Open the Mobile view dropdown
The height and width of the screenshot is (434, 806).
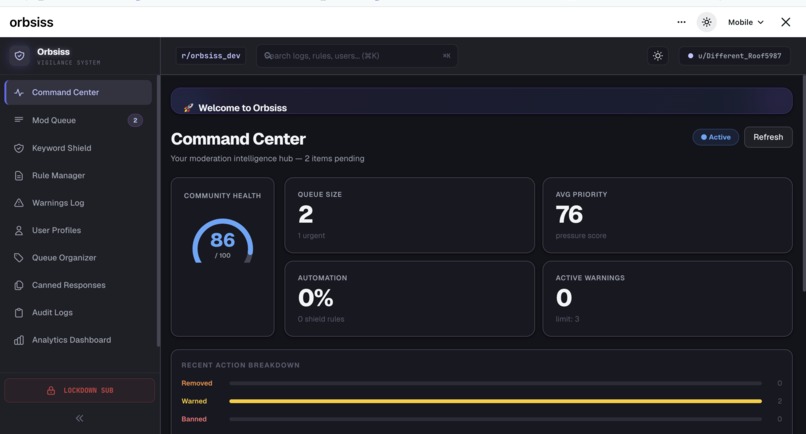(x=745, y=22)
